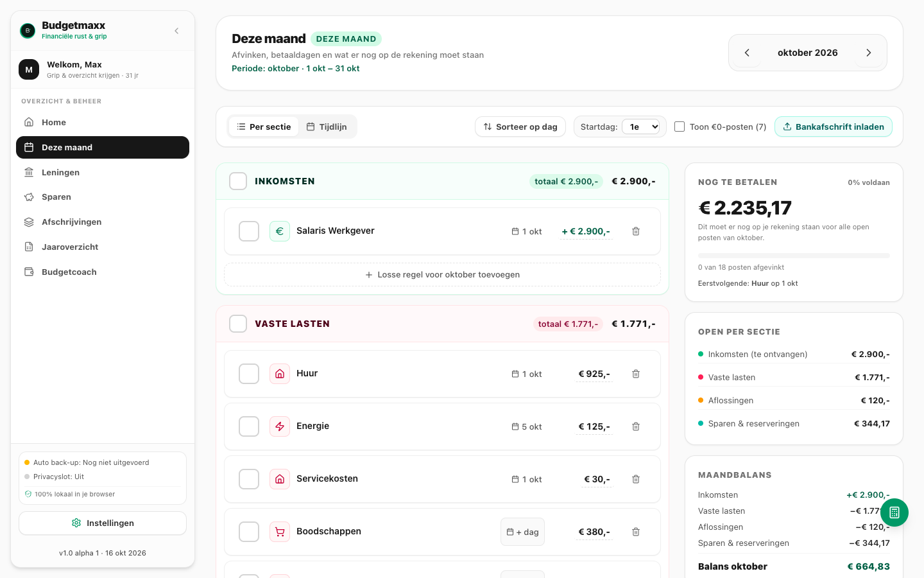Edit the Huur amount € 925,-
924x578 pixels.
[594, 374]
